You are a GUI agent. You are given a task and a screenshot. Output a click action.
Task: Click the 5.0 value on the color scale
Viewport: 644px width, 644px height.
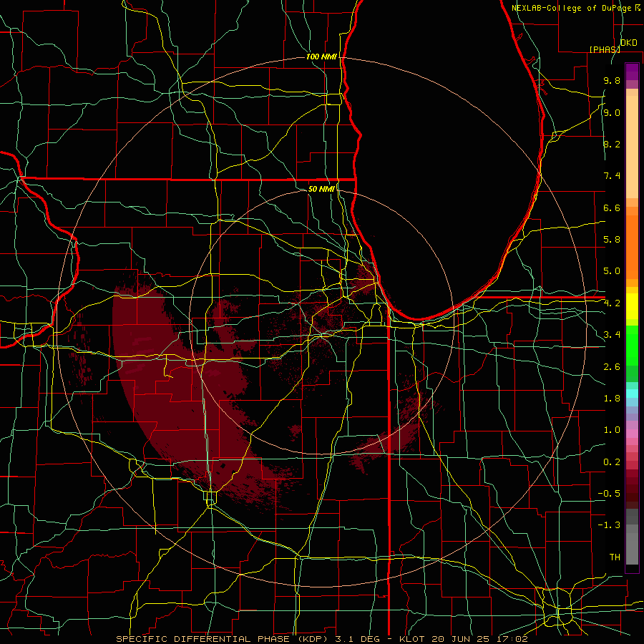coord(612,271)
